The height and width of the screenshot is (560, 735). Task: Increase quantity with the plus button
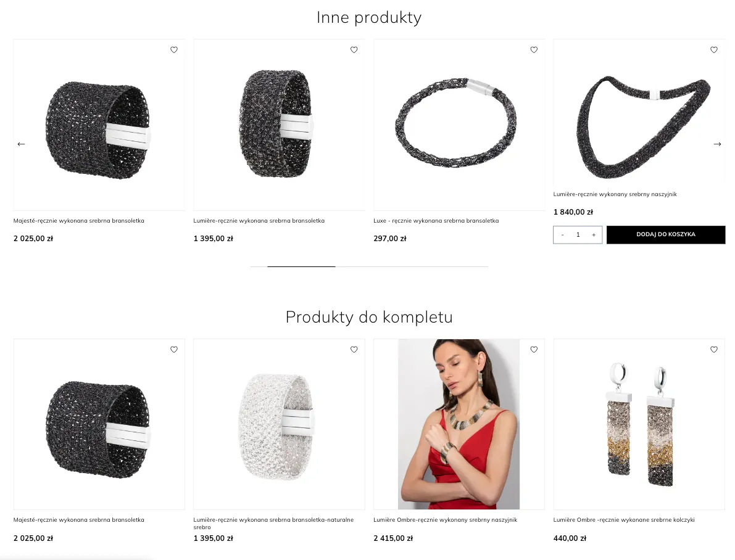click(594, 235)
